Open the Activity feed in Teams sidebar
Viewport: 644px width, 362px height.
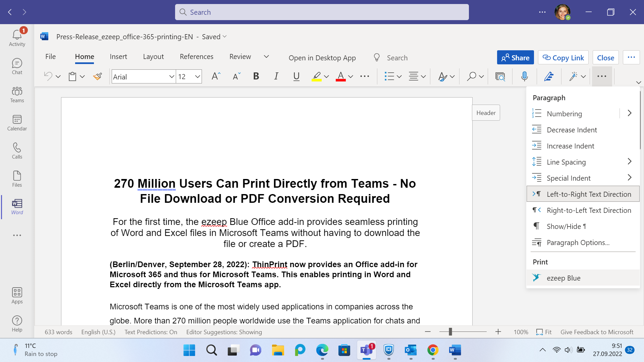[x=17, y=38]
